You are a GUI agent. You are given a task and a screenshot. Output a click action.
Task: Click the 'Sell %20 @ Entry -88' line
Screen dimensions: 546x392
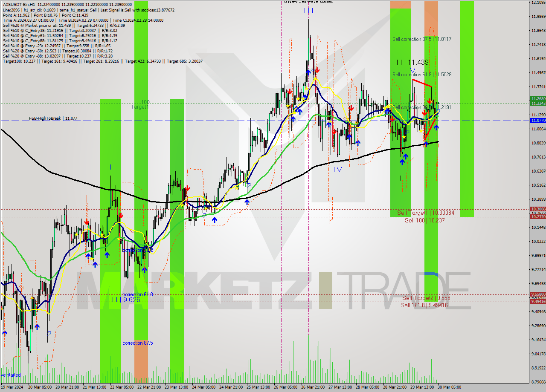pyautogui.click(x=58, y=56)
